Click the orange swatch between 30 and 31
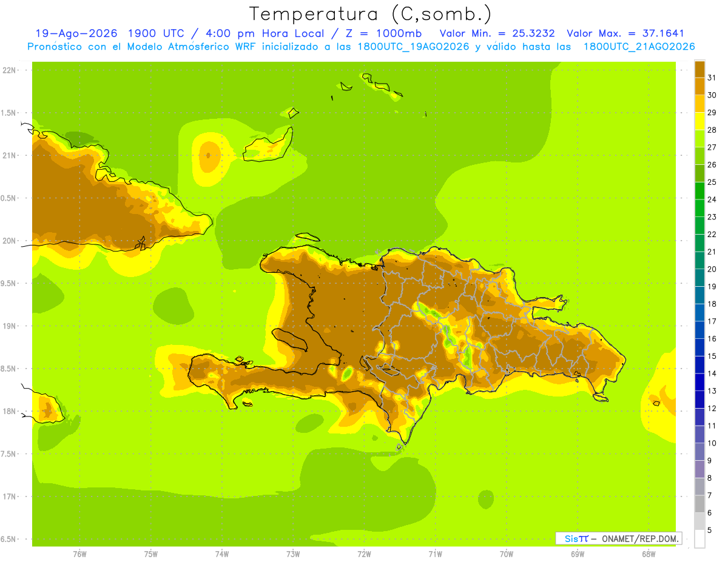Viewport: 728px width, 562px height. coord(699,87)
